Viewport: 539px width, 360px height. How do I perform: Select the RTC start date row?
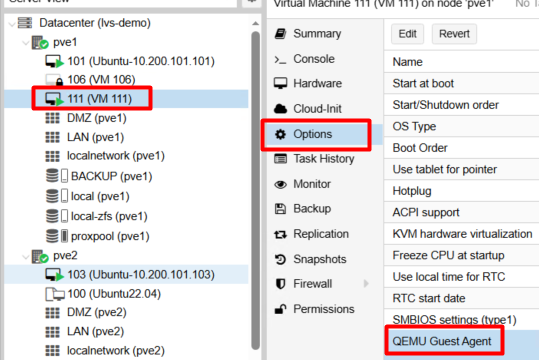[461, 298]
